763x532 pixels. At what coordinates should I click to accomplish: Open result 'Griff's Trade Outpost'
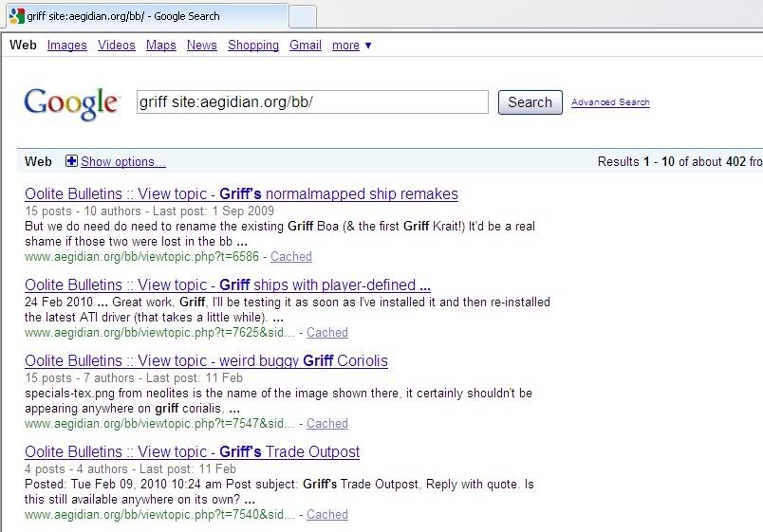tap(193, 451)
